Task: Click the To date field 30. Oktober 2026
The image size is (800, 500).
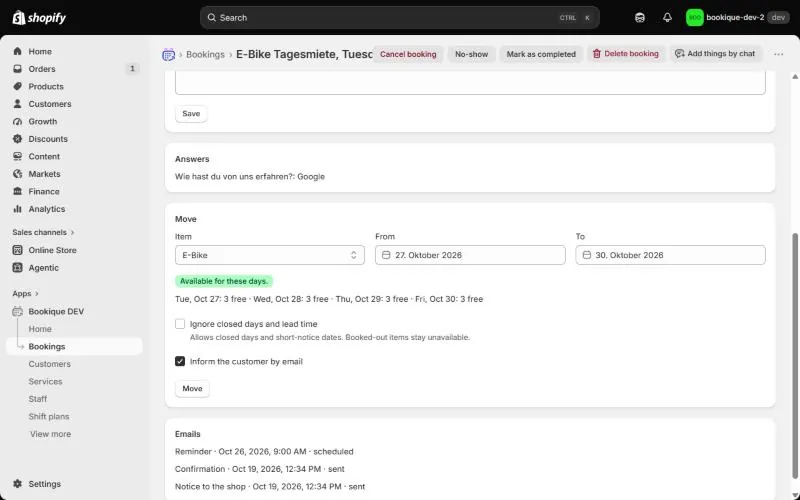Action: [x=670, y=255]
